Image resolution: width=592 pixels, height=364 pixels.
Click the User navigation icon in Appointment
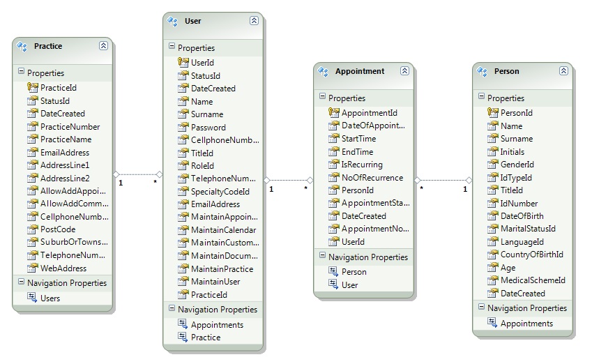click(333, 285)
